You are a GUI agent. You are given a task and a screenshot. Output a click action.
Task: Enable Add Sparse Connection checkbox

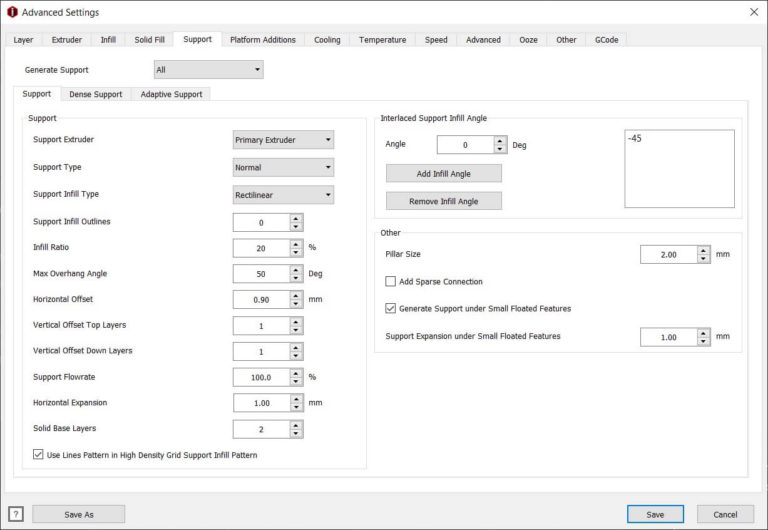[x=391, y=282]
